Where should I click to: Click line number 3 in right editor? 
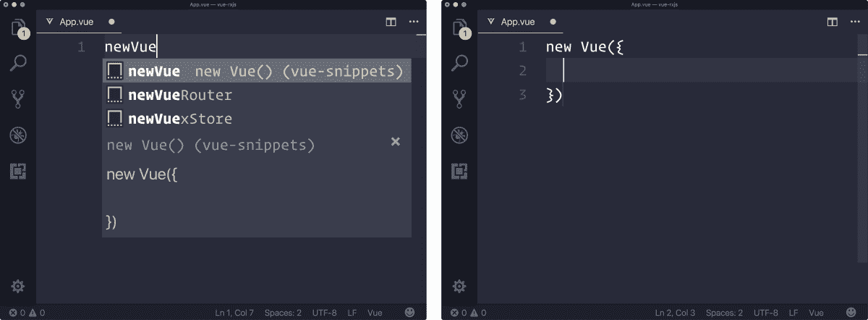522,95
